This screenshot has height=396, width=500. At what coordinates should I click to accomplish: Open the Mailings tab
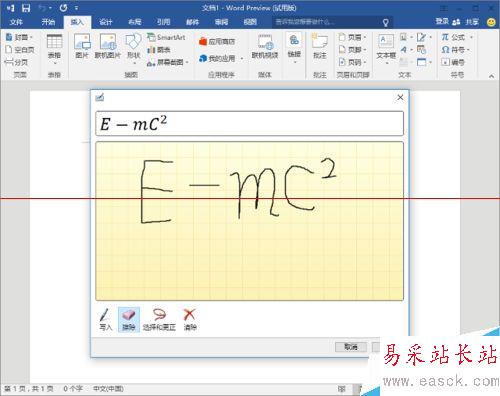pyautogui.click(x=192, y=22)
